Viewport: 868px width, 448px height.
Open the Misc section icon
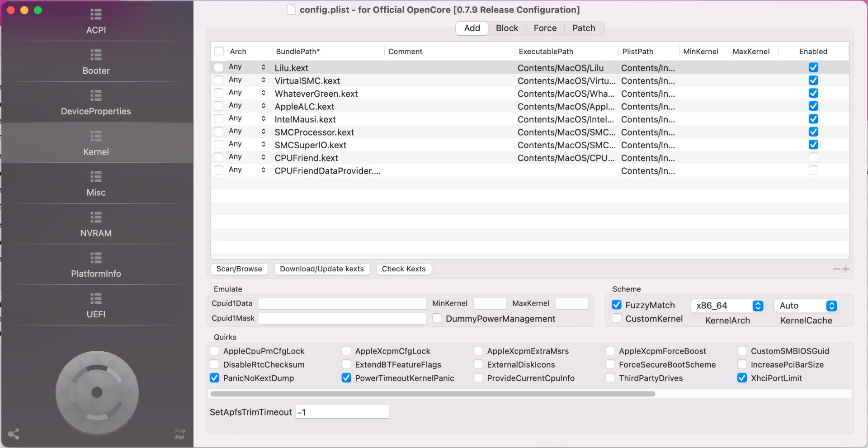point(96,177)
